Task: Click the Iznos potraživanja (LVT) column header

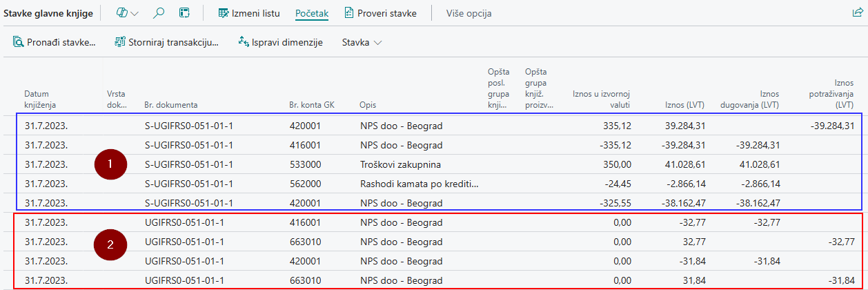Action: pos(830,94)
